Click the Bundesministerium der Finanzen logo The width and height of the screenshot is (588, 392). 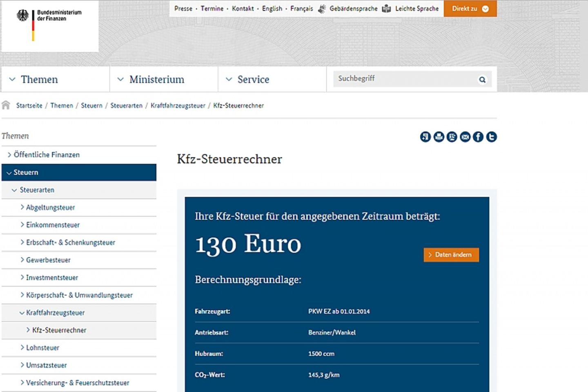point(49,25)
